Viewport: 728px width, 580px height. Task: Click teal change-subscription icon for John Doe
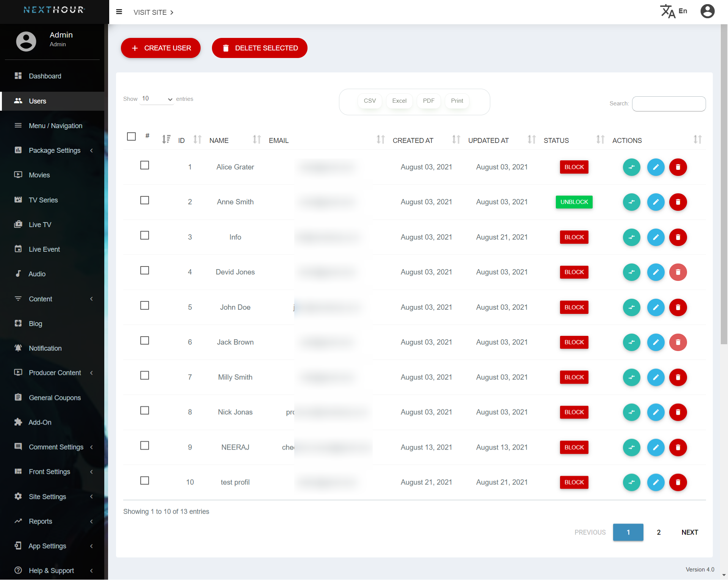point(631,307)
